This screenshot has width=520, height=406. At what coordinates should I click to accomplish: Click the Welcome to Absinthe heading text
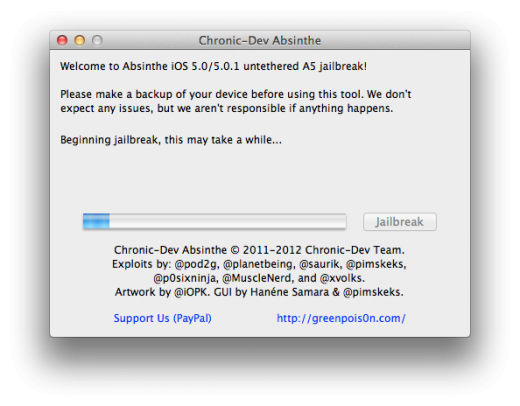pyautogui.click(x=213, y=66)
